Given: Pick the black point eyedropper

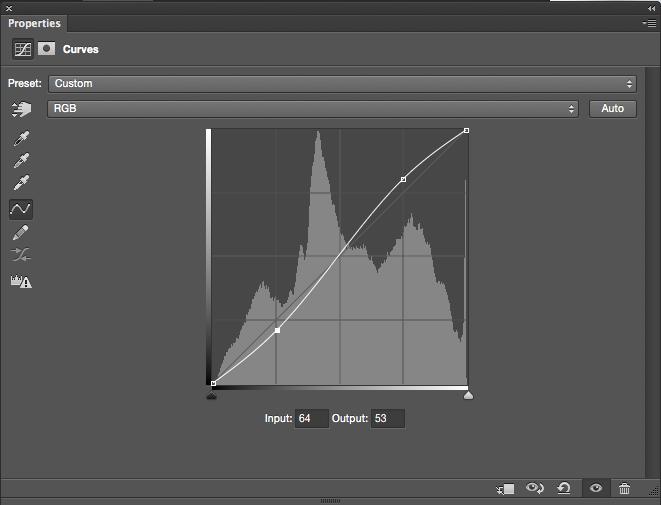Looking at the screenshot, I should tap(21, 138).
